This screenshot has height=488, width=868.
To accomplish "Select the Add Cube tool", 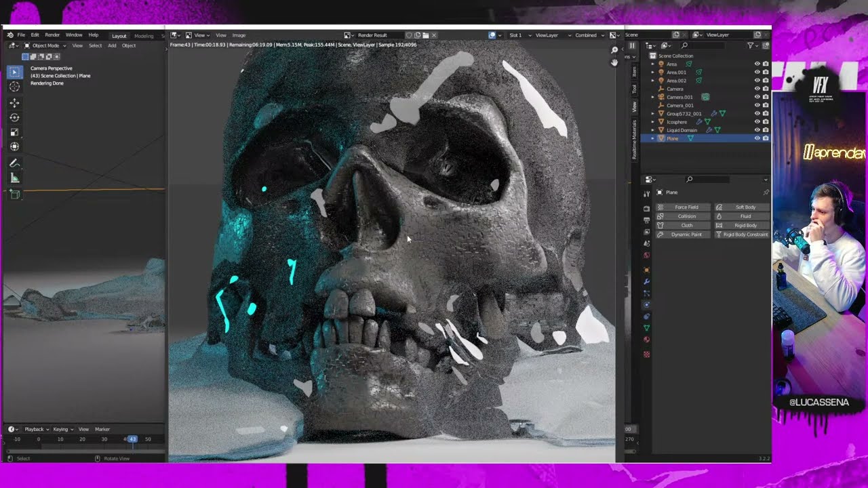I will 14,195.
